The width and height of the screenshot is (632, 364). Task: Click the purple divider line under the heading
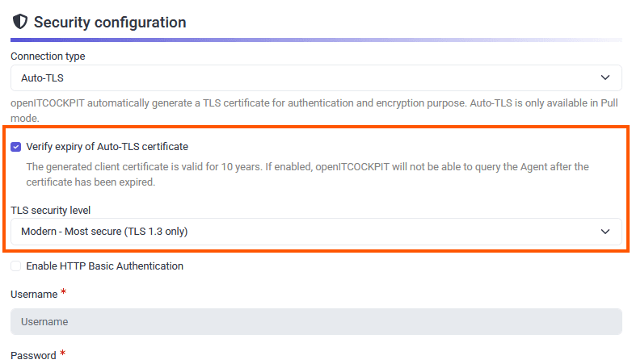[x=242, y=40]
